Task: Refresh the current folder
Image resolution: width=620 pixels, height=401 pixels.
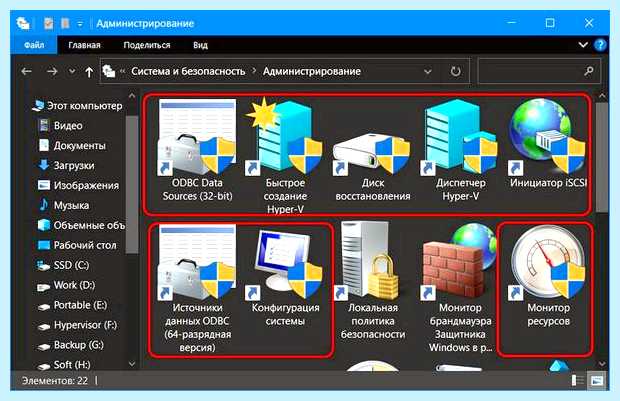Action: coord(456,71)
